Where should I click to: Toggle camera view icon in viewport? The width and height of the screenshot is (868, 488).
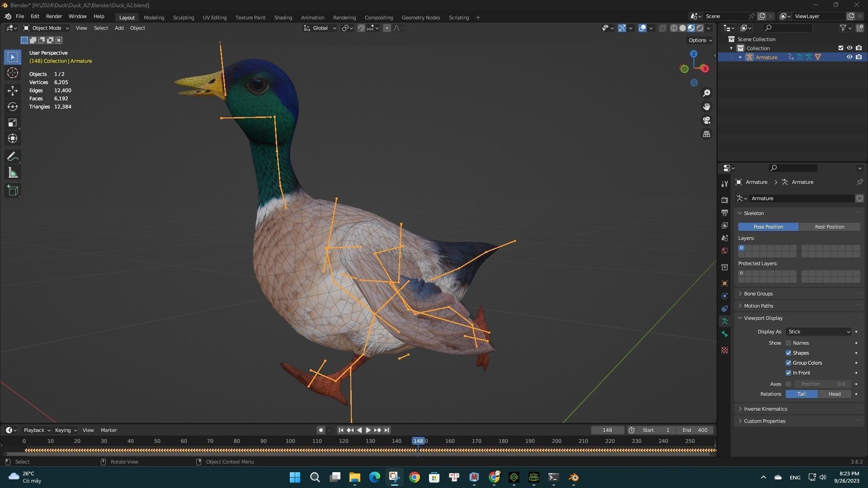[706, 120]
